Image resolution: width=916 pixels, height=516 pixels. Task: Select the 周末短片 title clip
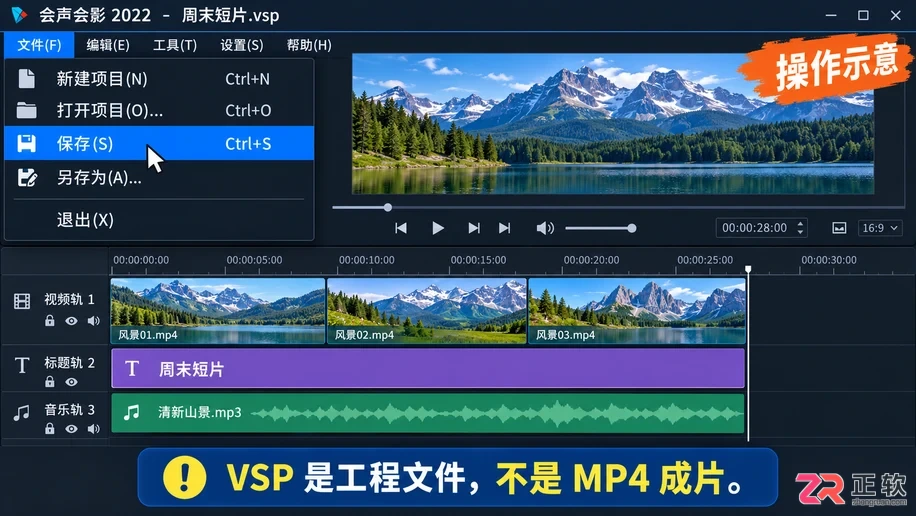(x=428, y=368)
